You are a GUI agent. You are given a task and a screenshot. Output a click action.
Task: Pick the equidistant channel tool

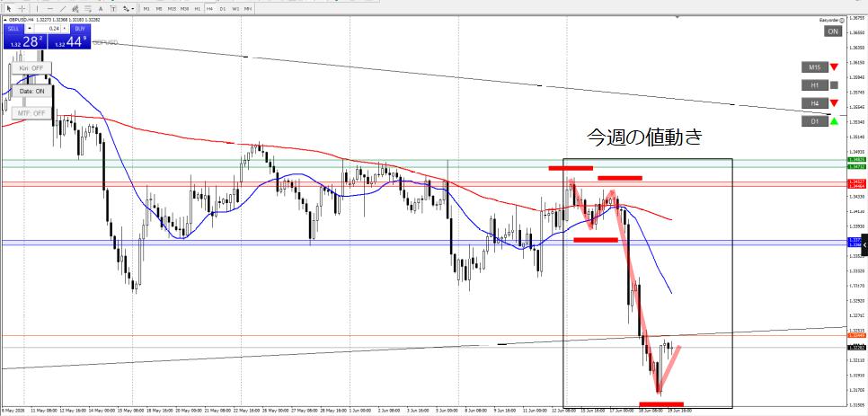point(75,8)
